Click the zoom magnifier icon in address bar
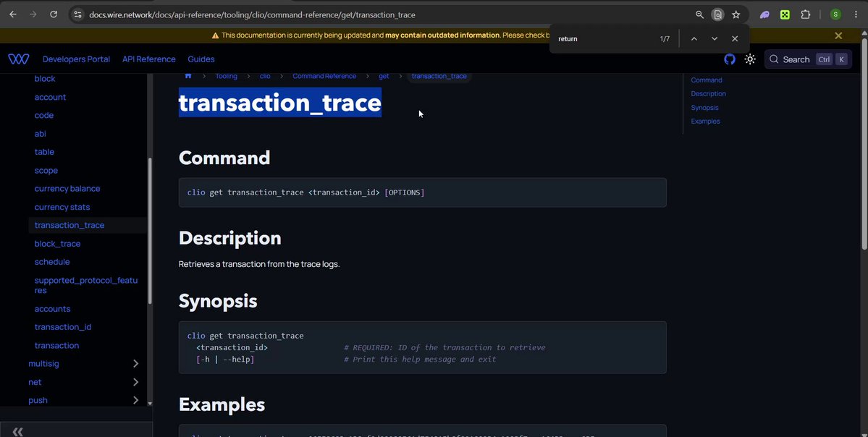 pos(700,15)
